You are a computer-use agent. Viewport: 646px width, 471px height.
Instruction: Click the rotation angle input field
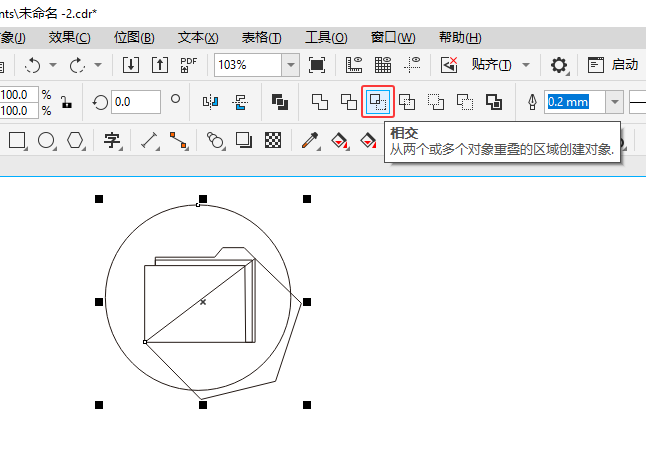135,102
